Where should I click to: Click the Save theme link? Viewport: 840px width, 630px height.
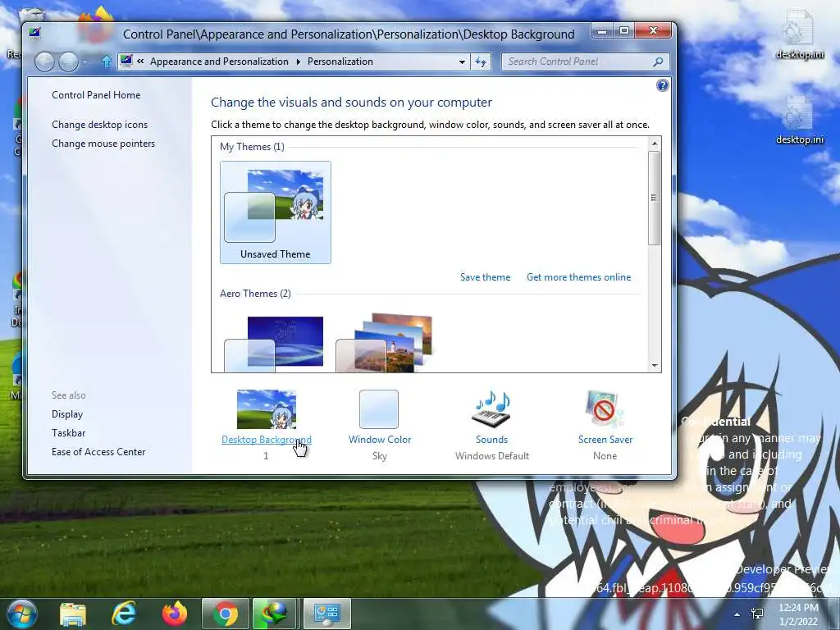coord(486,277)
